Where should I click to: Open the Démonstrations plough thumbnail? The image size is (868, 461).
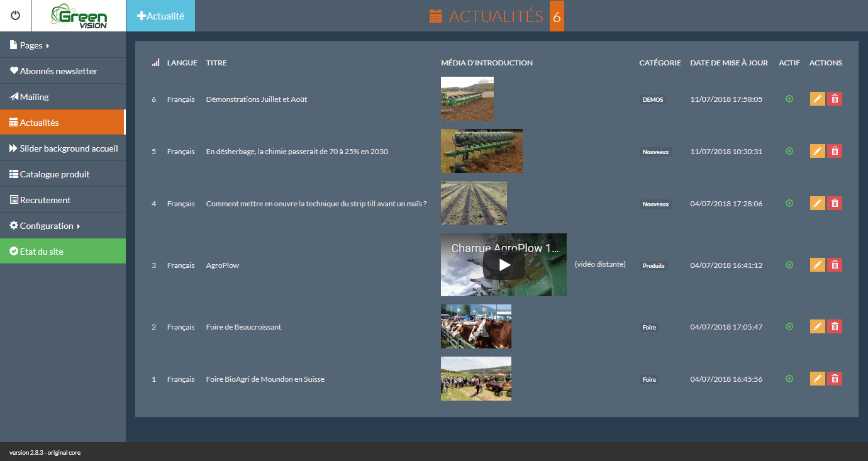467,98
